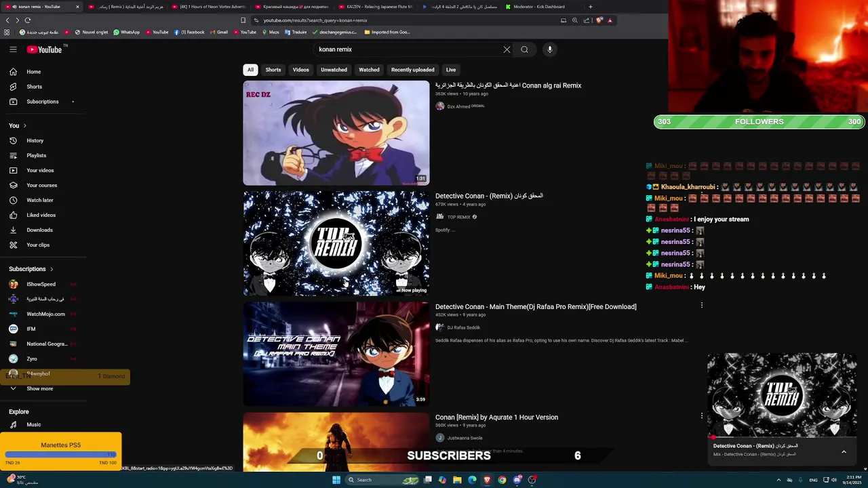Select the Videos filter chip

pos(301,70)
